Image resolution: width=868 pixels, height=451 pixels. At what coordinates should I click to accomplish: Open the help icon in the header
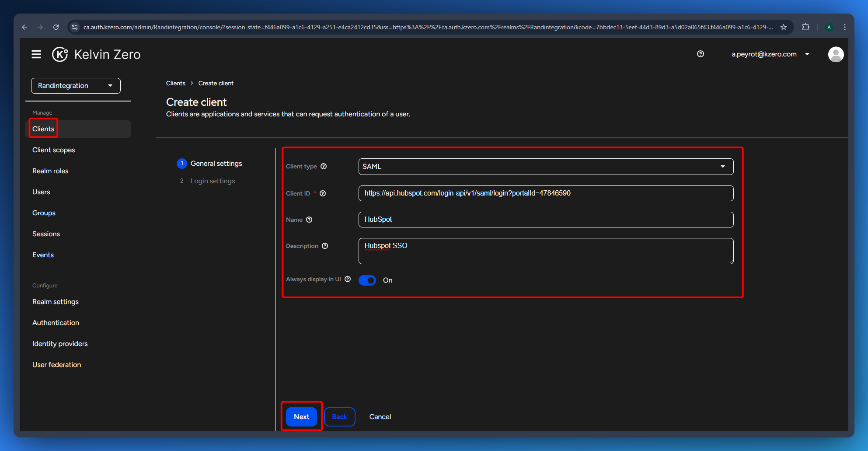pos(701,54)
